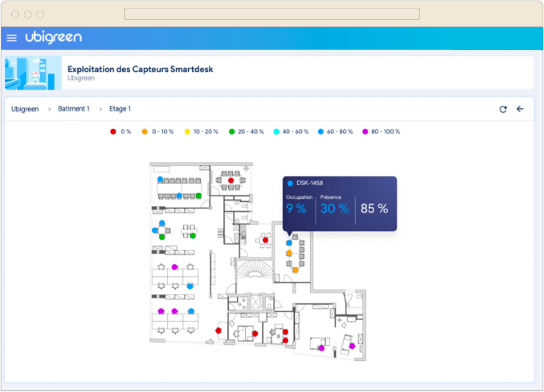Click the purple 80 - 100 % legend dot
Image resolution: width=544 pixels, height=392 pixels.
tap(365, 131)
